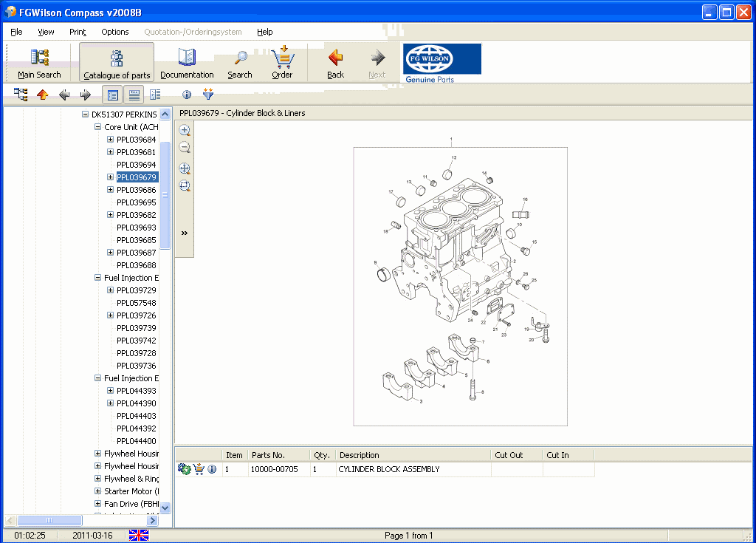
Task: Click the Item column header
Action: coord(235,455)
